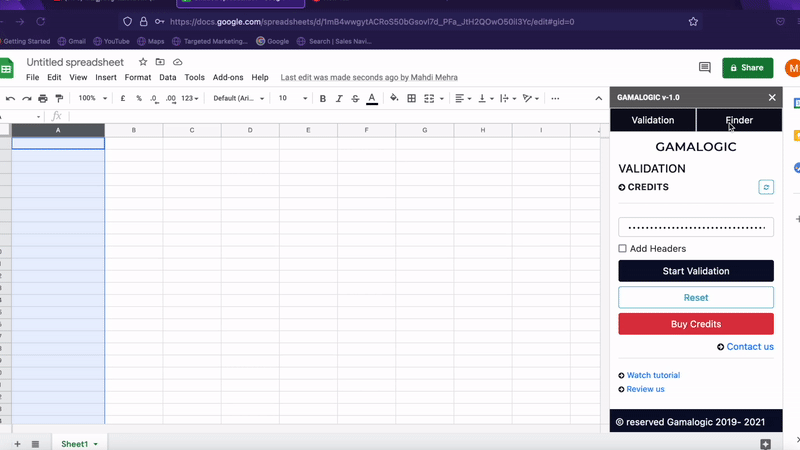Viewport: 800px width, 450px height.
Task: Check the cloud document status icon
Action: tap(178, 62)
